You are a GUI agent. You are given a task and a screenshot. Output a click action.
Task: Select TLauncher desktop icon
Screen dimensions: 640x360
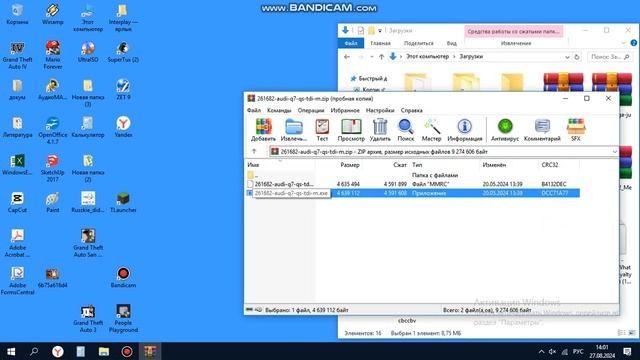(x=123, y=202)
